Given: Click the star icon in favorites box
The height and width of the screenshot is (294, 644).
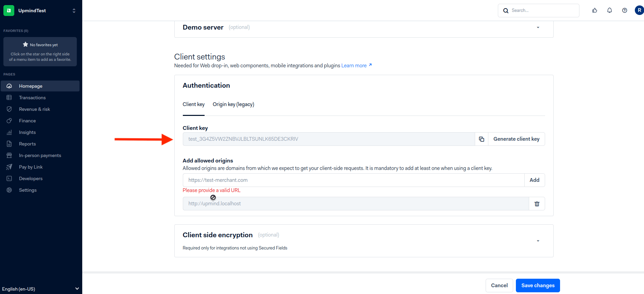Looking at the screenshot, I should 25,45.
